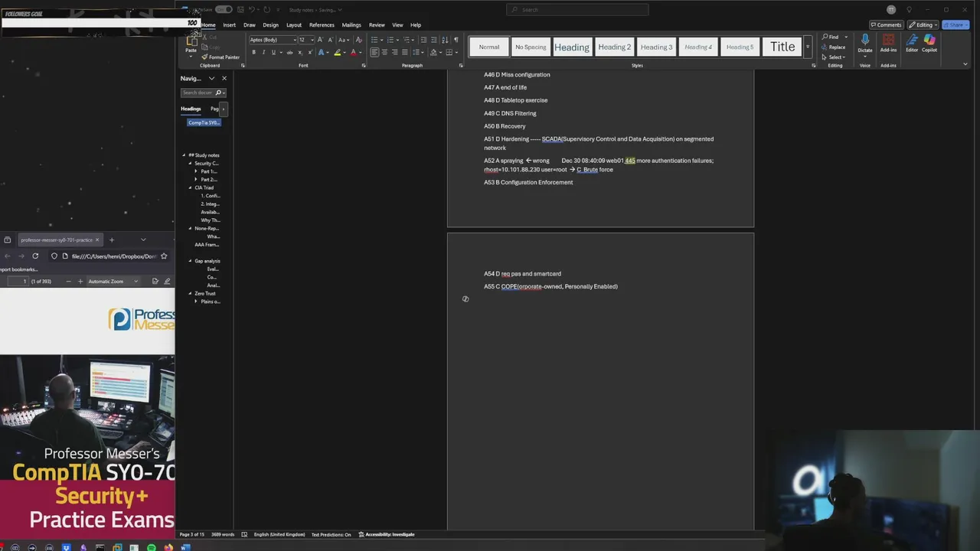Undo the last action in Word

252,9
